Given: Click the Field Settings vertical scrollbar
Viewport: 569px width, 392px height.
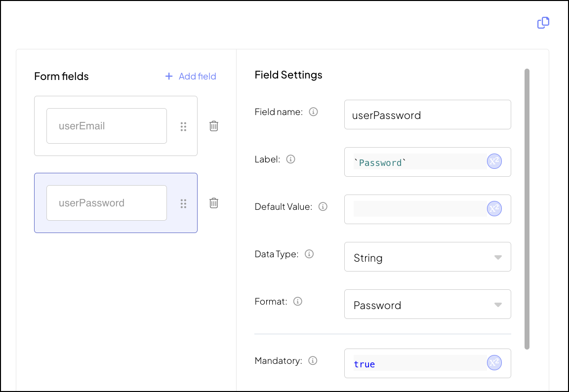Looking at the screenshot, I should point(527,207).
